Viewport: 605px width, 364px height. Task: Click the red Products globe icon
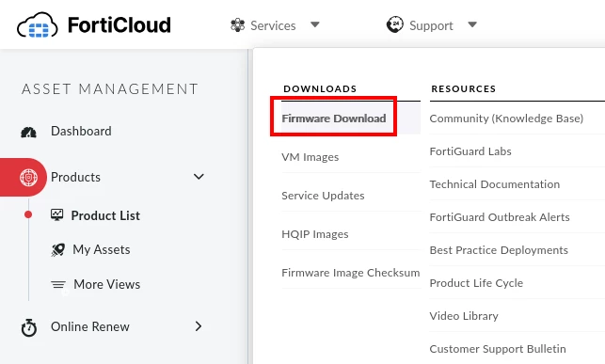(28, 178)
